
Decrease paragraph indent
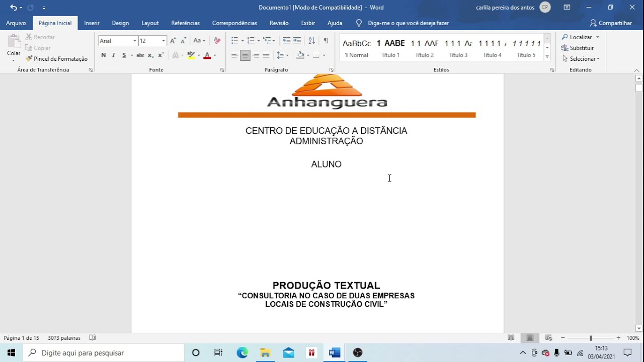[286, 41]
